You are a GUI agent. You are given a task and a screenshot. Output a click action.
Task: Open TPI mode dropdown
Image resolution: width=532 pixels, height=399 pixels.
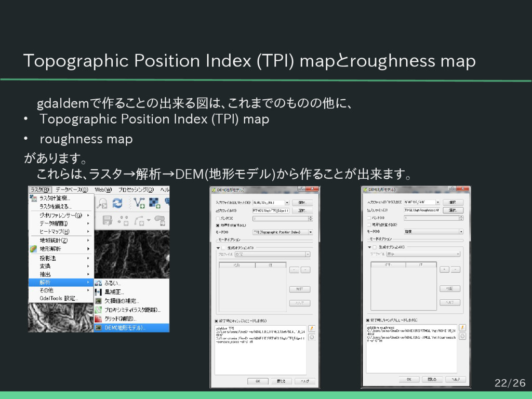point(283,232)
